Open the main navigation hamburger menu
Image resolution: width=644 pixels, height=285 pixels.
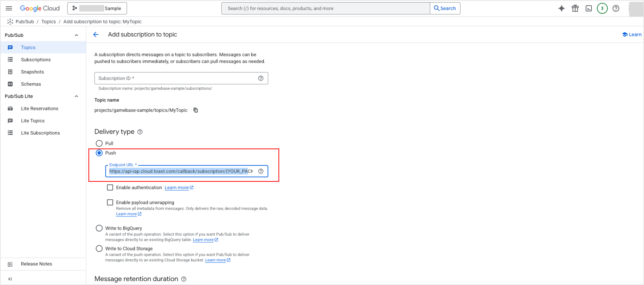pyautogui.click(x=9, y=8)
